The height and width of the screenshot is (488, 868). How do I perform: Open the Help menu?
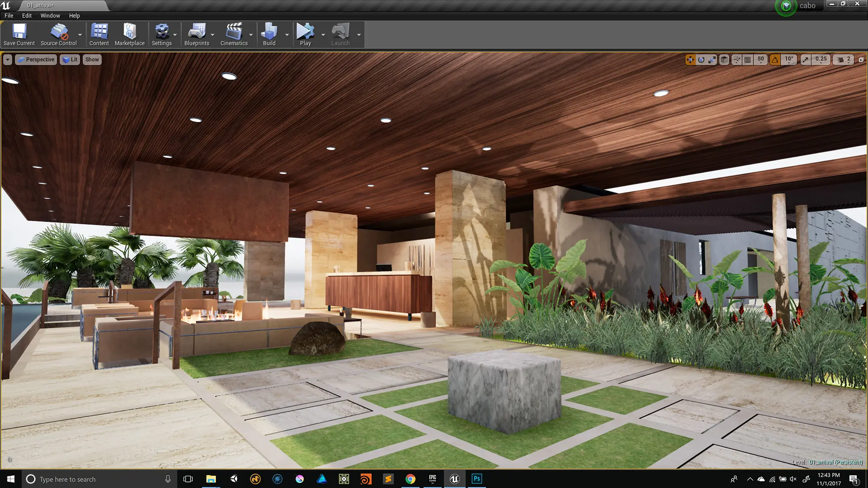coord(74,16)
